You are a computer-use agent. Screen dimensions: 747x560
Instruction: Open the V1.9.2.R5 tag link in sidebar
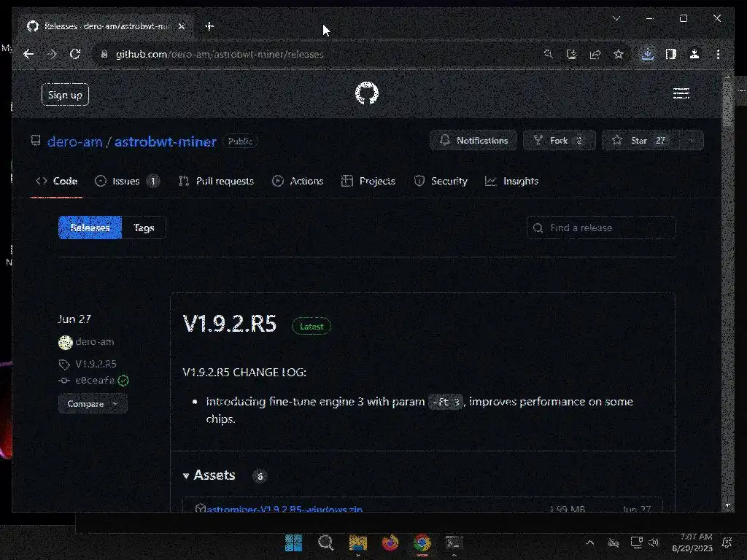click(x=96, y=365)
